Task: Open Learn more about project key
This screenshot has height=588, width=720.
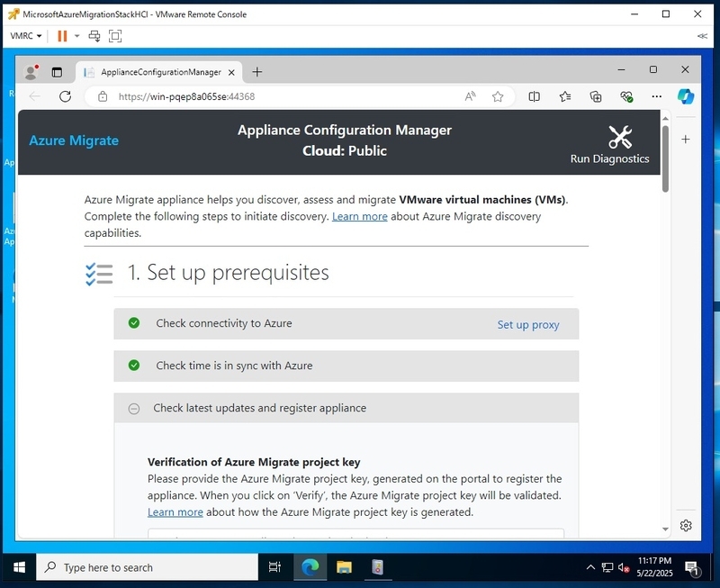Action: click(175, 512)
